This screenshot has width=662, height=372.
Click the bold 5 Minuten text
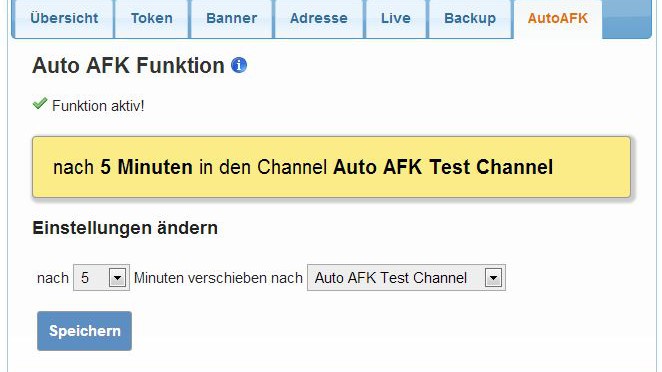[x=147, y=167]
